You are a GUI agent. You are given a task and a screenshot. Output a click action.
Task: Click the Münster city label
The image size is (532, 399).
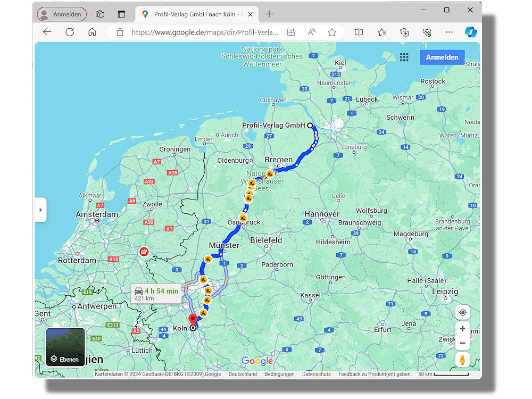[224, 245]
